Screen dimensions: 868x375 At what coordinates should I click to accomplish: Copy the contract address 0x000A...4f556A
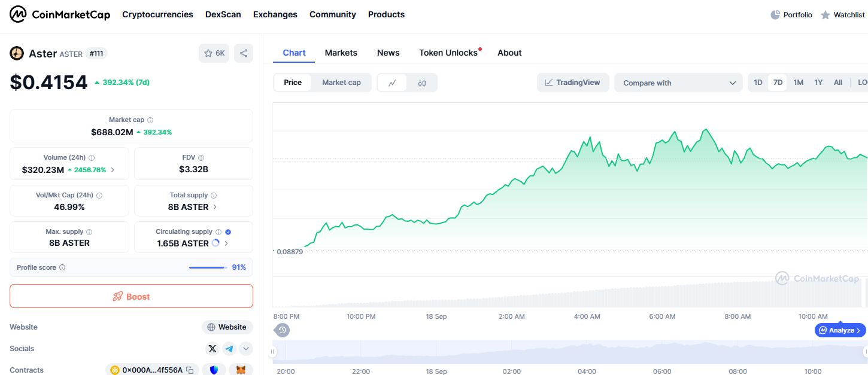(x=190, y=370)
